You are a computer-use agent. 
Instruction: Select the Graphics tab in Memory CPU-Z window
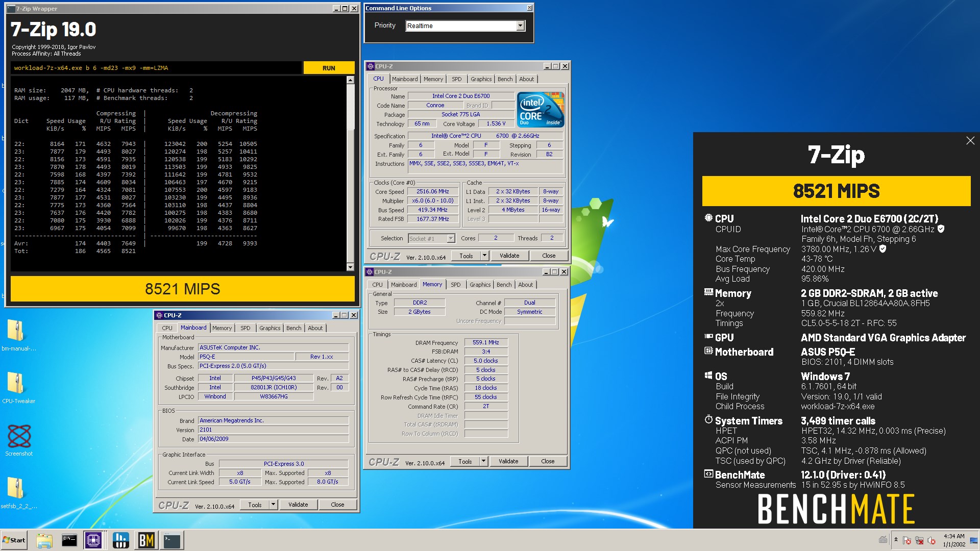[480, 285]
